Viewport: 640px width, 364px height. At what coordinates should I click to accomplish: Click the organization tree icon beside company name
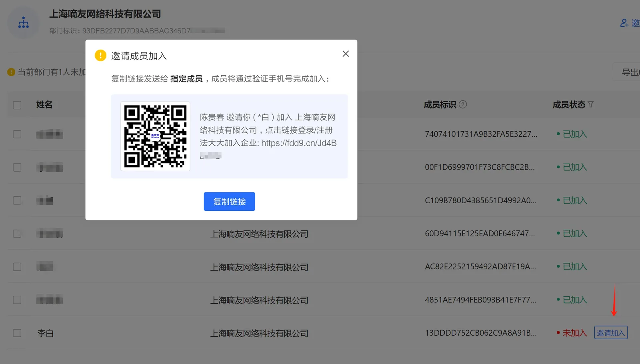[24, 23]
